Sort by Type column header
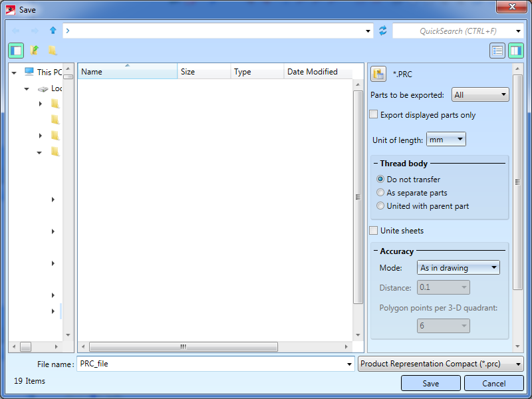532x399 pixels. pos(257,71)
